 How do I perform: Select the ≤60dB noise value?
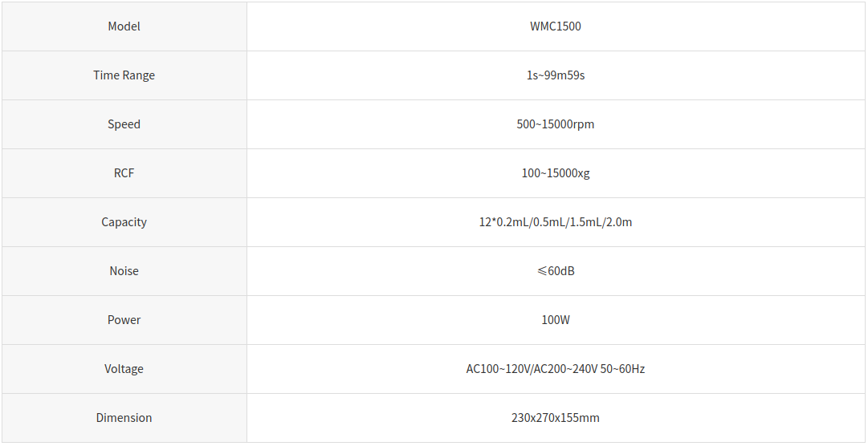555,271
